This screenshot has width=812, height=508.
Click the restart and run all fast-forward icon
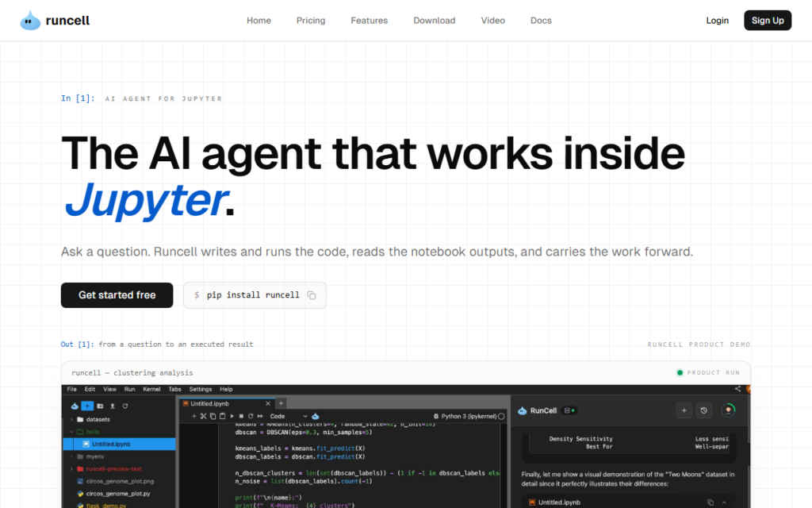tap(260, 416)
